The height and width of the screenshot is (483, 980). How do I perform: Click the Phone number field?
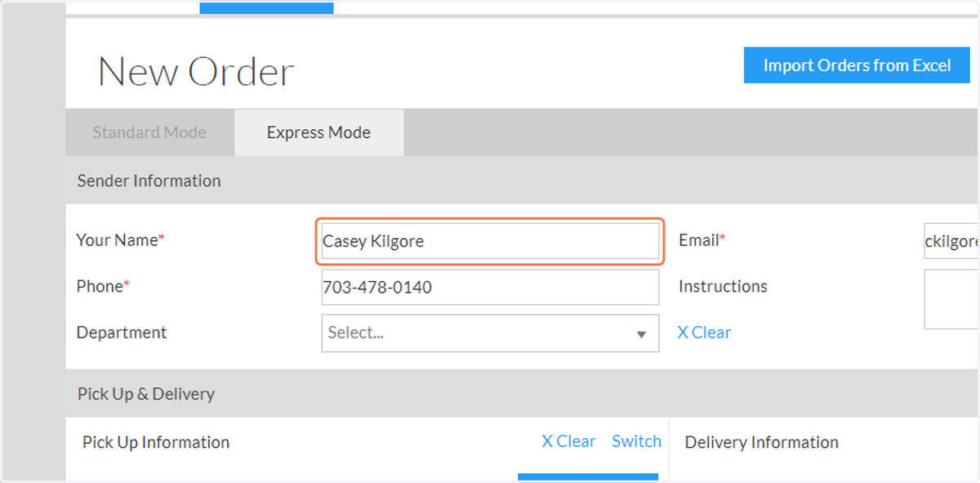point(490,288)
